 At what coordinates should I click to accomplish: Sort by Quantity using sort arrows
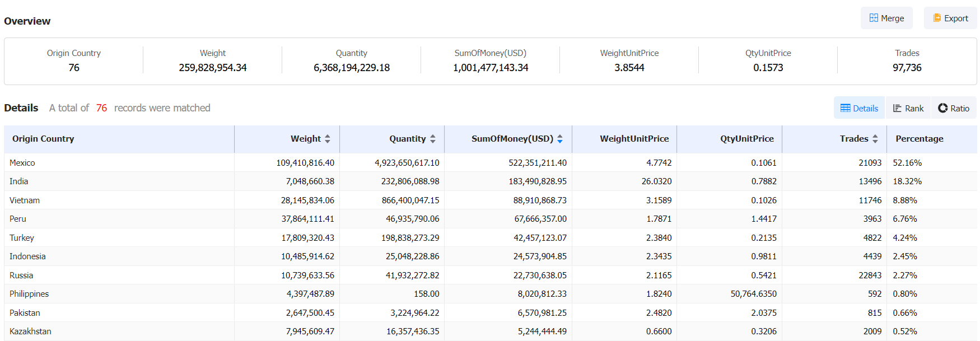click(432, 139)
